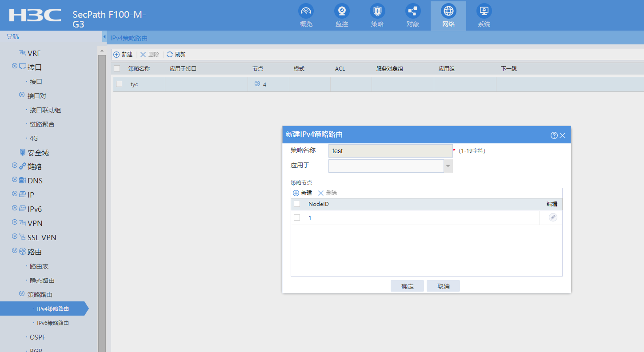Click the 刷新 refresh icon
This screenshot has height=352, width=644.
pyautogui.click(x=170, y=55)
